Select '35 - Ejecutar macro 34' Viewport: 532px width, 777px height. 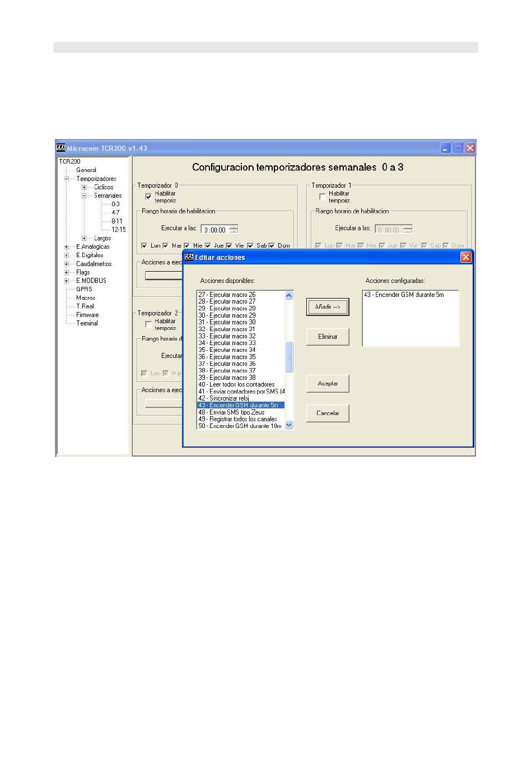click(227, 350)
